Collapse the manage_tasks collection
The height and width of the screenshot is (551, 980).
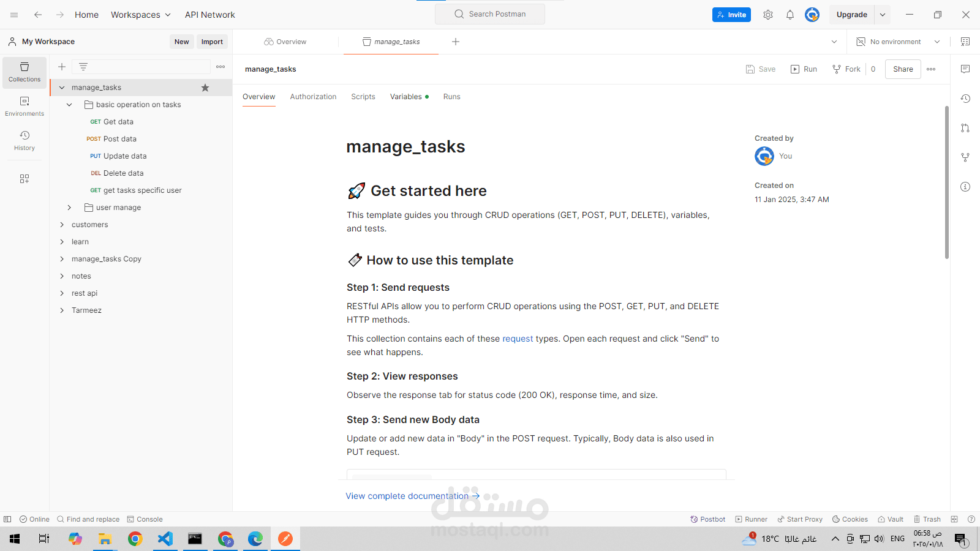62,88
